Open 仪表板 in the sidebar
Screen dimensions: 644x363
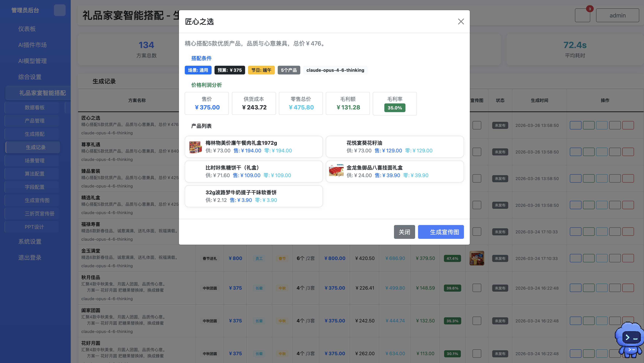coord(27,29)
